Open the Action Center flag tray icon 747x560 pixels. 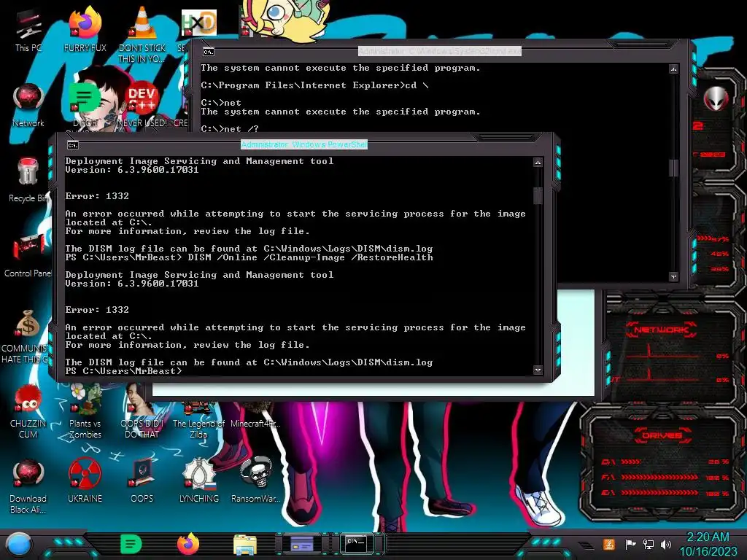tap(630, 544)
